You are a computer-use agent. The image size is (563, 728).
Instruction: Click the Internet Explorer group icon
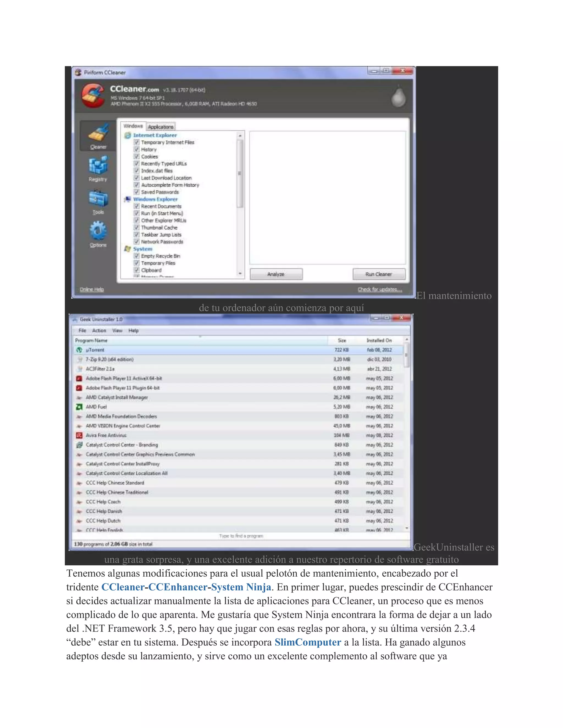(x=127, y=135)
